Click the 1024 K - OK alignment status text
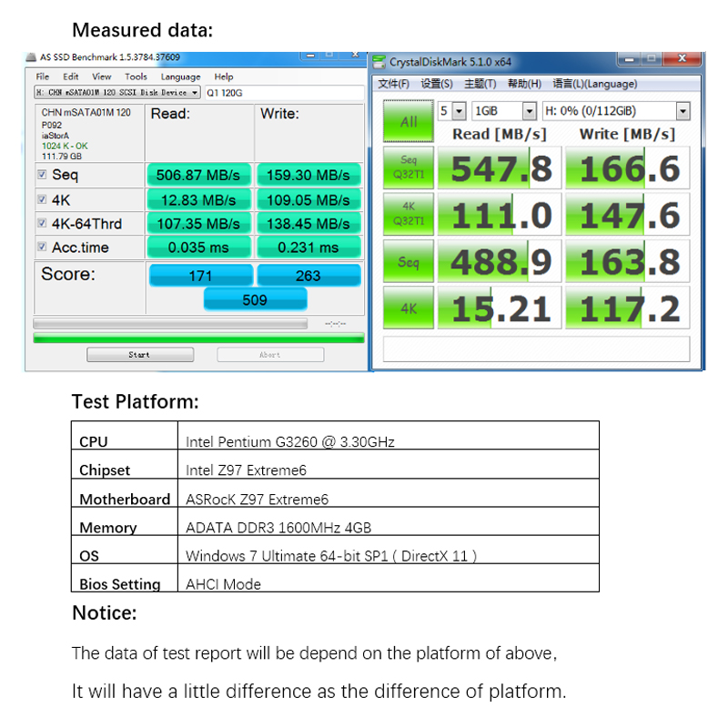 click(65, 146)
